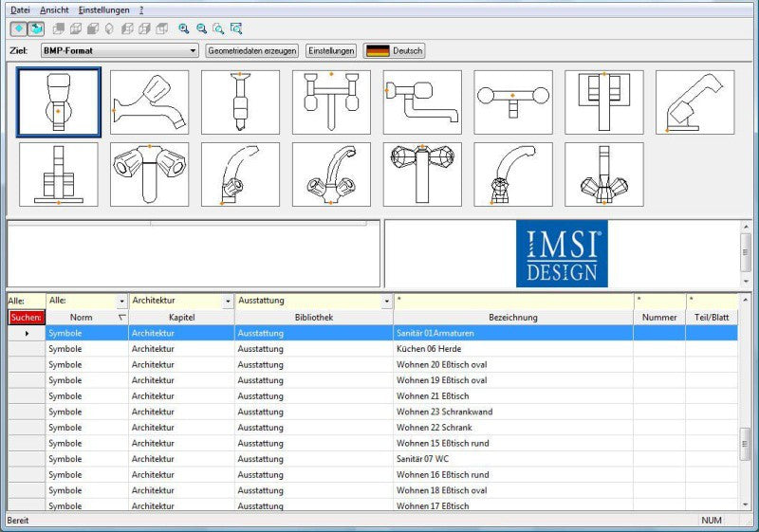The width and height of the screenshot is (759, 532).
Task: Select the narrow vertical tap top view thumbnail
Action: pyautogui.click(x=241, y=102)
